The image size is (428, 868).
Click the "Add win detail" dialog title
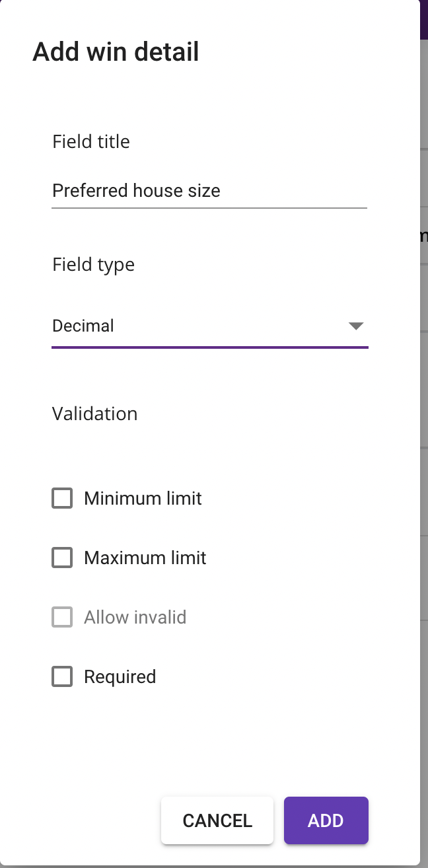tap(116, 52)
